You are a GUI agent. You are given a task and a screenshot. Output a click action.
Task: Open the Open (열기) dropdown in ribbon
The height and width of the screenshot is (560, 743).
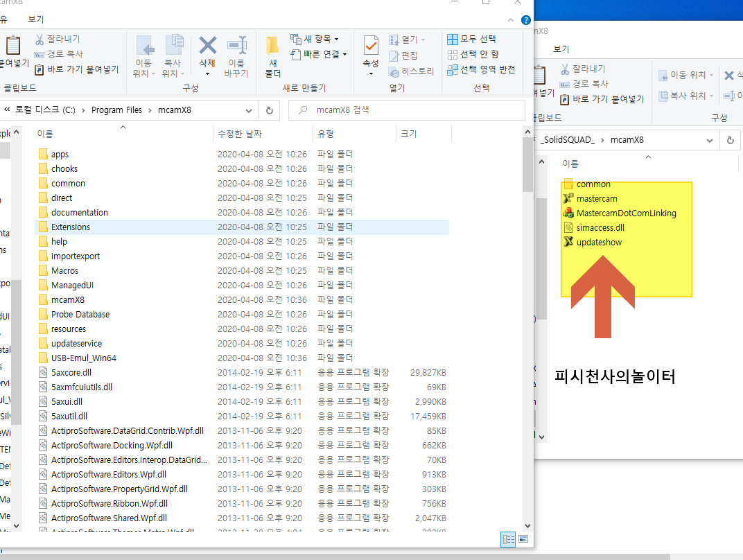tap(407, 40)
